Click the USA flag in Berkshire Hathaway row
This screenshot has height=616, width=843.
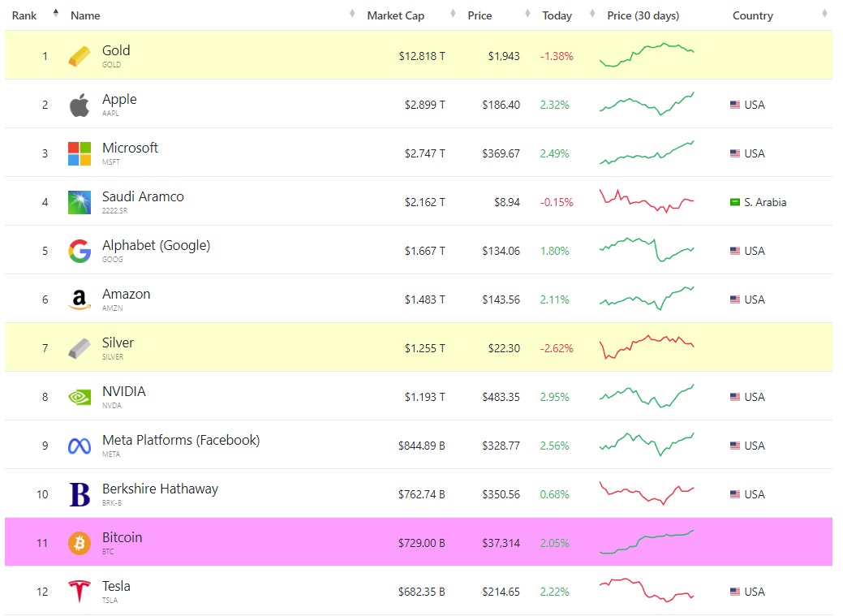[735, 494]
